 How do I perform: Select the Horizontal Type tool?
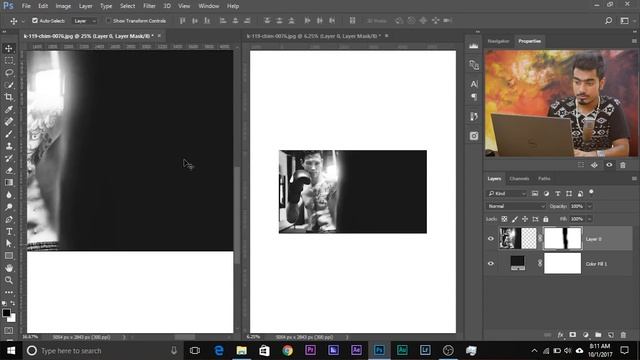pos(9,231)
